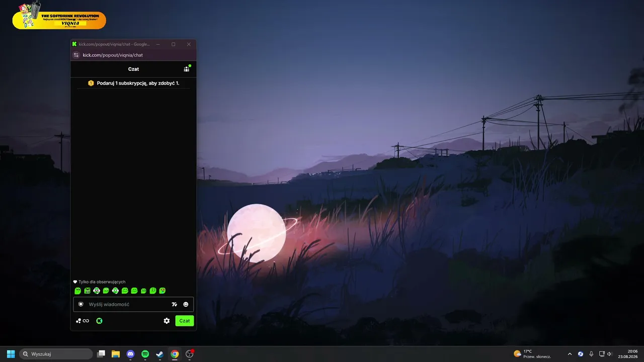Click the Podaruj 1 subskrypcję banner
Screen dimensions: 644x362
click(134, 83)
